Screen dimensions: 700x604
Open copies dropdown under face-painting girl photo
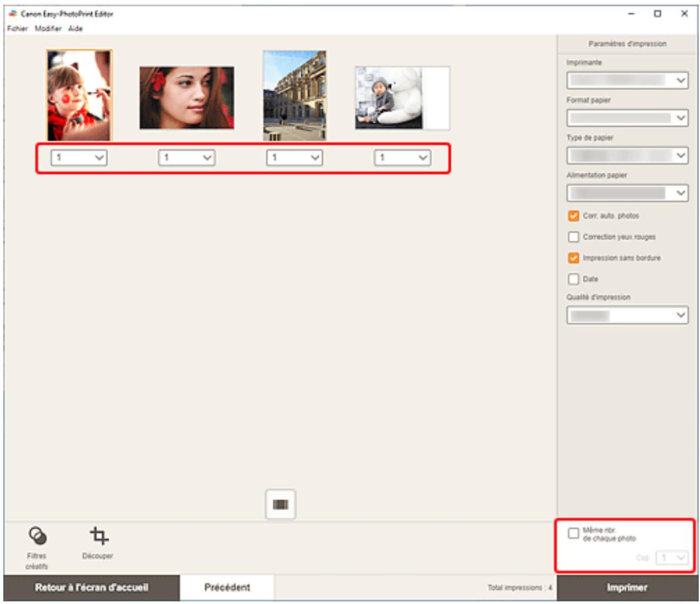point(79,157)
